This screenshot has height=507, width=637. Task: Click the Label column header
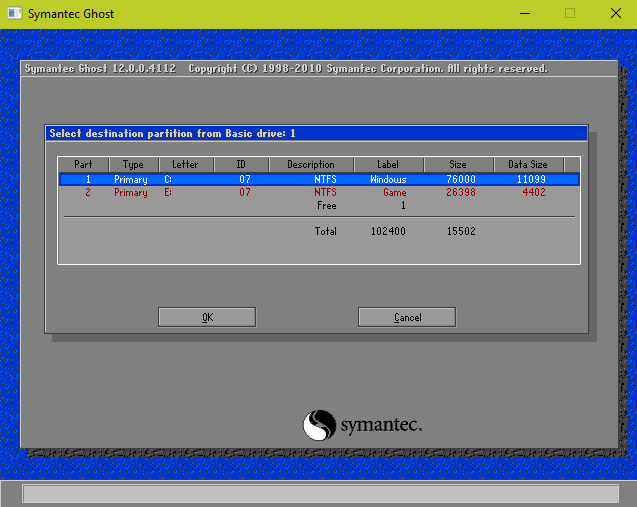[x=388, y=165]
